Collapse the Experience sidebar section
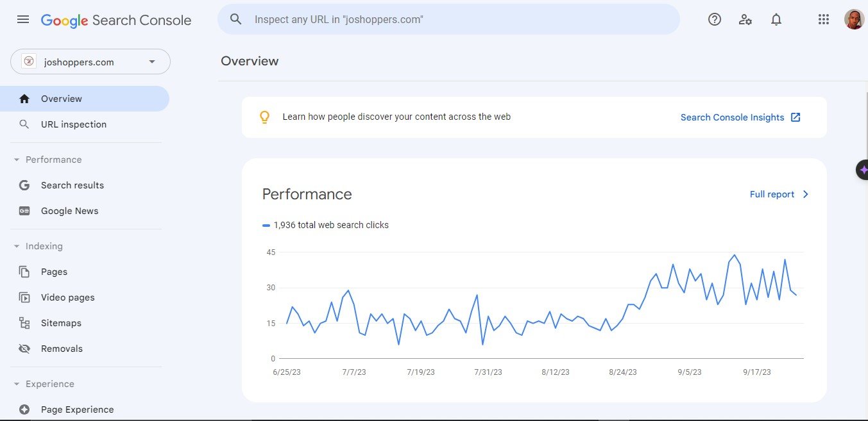This screenshot has width=868, height=421. pyautogui.click(x=17, y=384)
